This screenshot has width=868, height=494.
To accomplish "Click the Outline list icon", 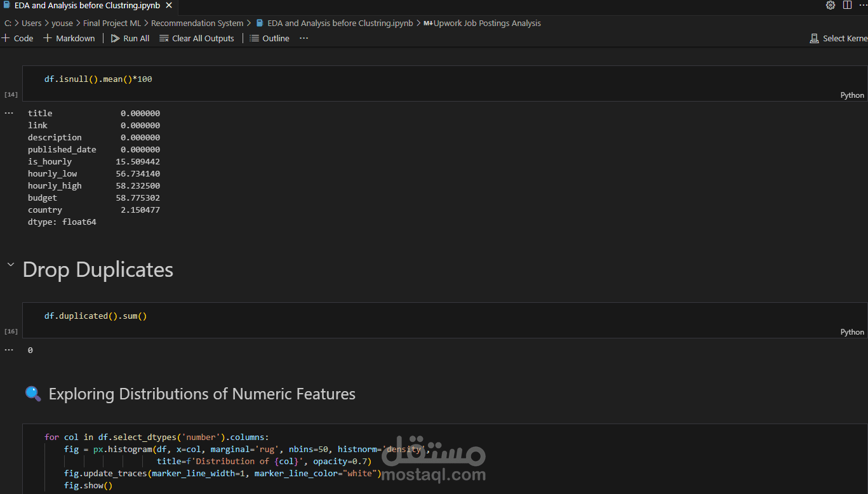I will tap(255, 38).
